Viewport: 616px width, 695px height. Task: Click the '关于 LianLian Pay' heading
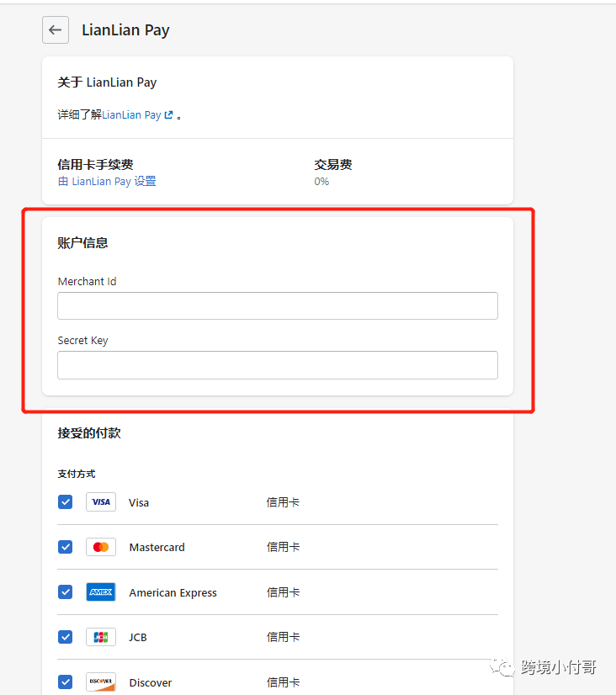point(107,82)
